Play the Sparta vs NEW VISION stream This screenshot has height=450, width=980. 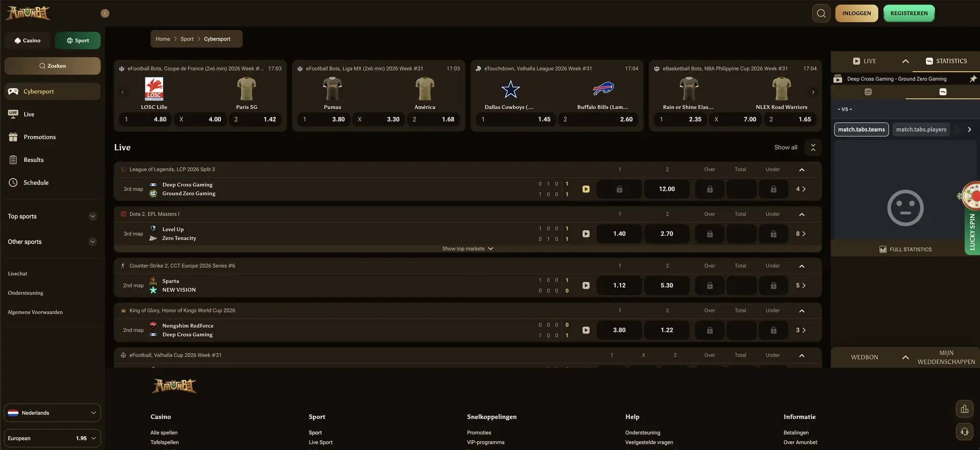pyautogui.click(x=586, y=286)
